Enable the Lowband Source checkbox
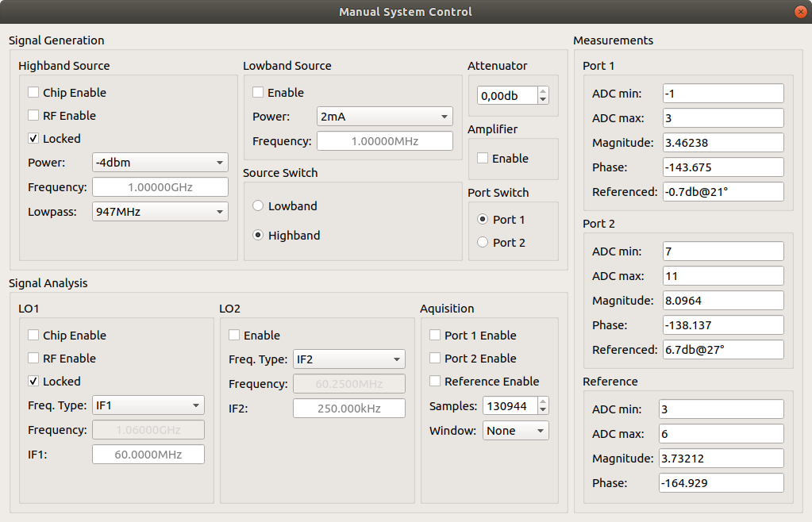 [258, 93]
